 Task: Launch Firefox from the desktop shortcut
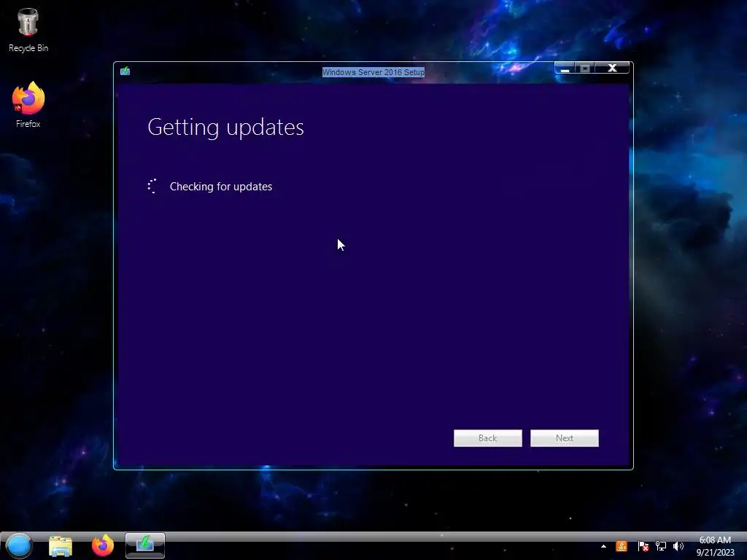[28, 104]
